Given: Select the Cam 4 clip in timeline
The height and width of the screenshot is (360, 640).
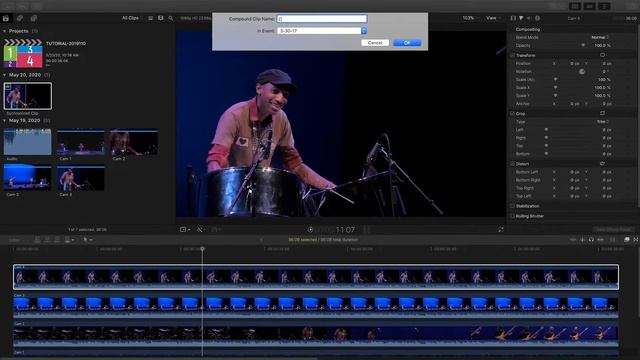Looking at the screenshot, I should [x=316, y=277].
